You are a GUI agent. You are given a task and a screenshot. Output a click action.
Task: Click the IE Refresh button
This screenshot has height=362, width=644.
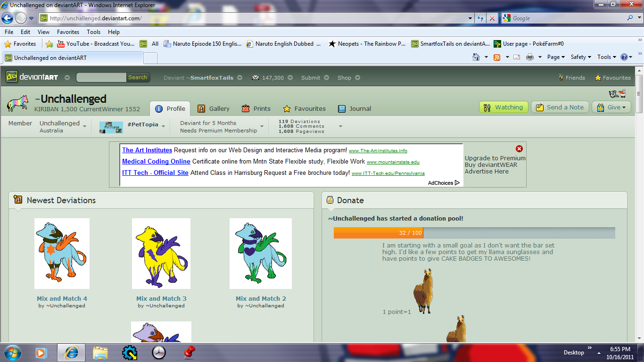[x=480, y=18]
